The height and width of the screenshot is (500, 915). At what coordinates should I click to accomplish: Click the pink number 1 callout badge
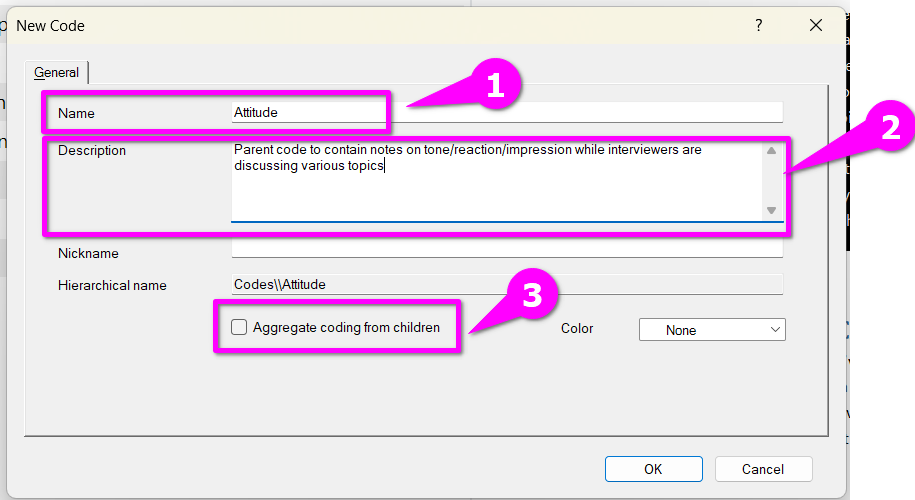(x=494, y=87)
